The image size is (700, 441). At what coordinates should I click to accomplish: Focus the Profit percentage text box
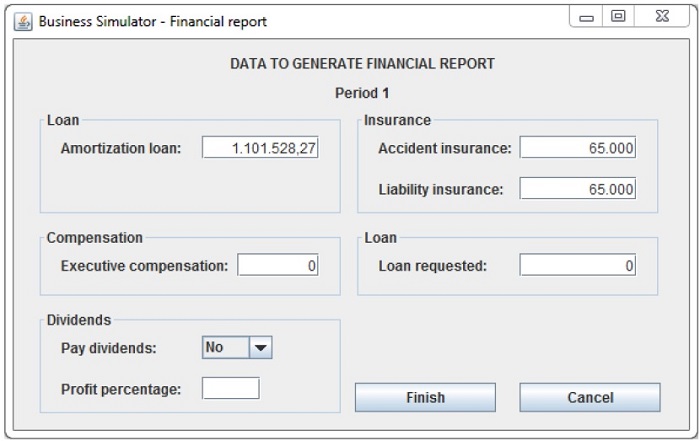[230, 388]
